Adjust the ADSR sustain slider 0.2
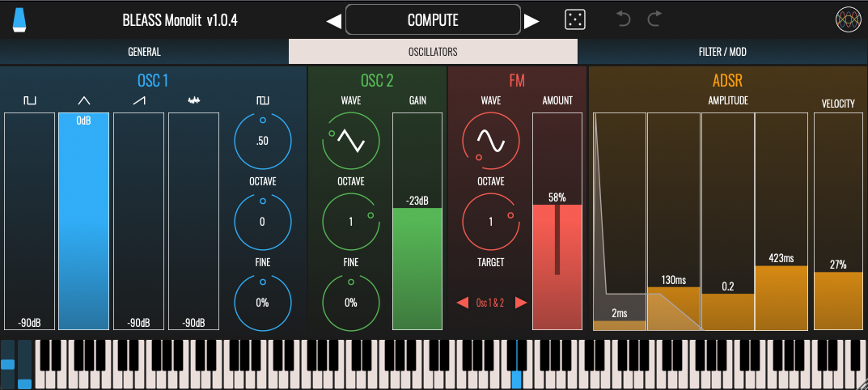 coord(728,221)
